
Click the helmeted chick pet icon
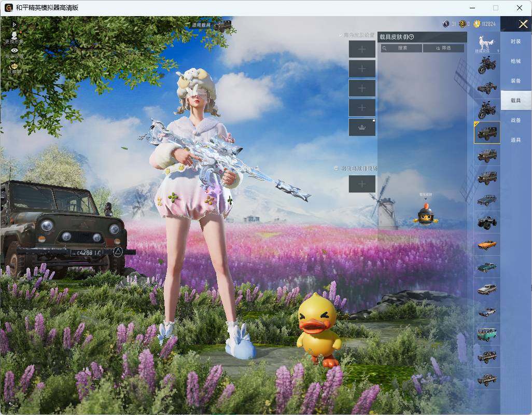tap(426, 214)
